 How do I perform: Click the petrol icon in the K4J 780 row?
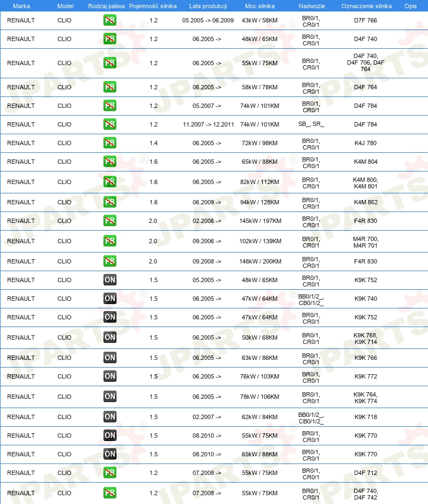pyautogui.click(x=110, y=143)
